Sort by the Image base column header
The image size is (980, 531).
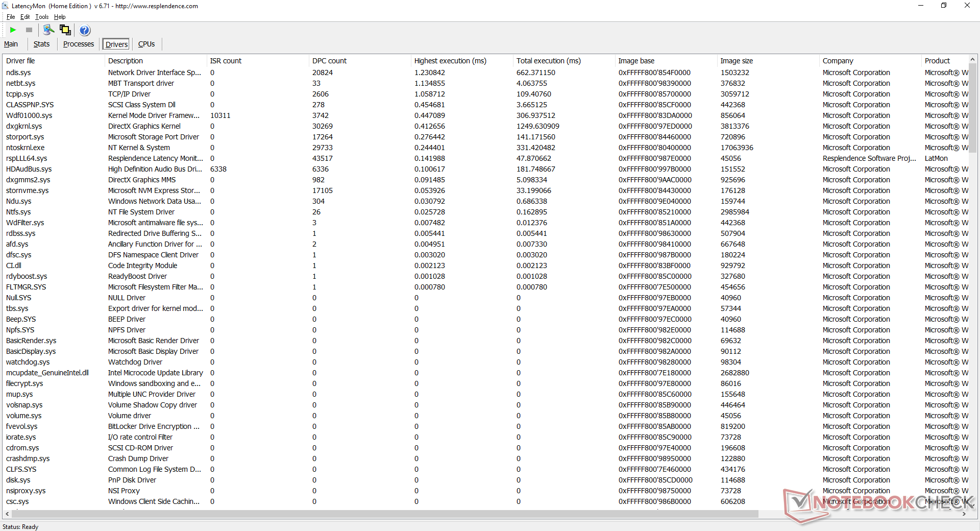[666, 61]
